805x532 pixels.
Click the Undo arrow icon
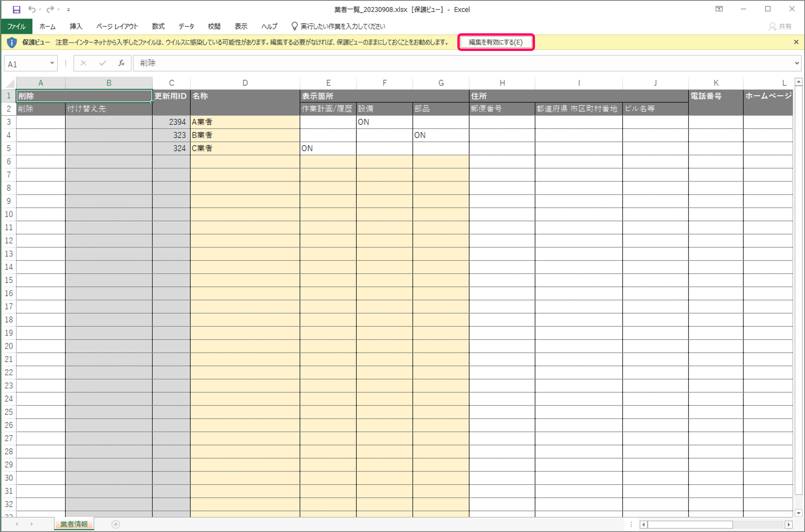32,9
